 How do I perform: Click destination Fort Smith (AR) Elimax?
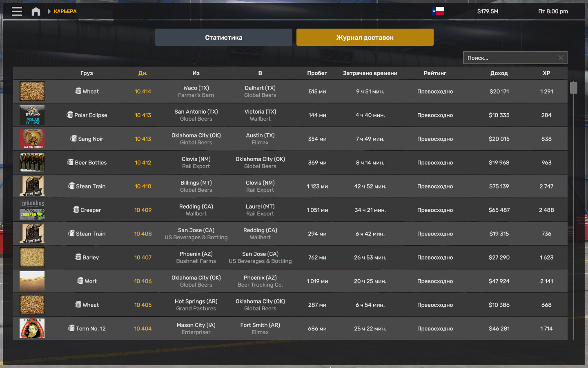point(260,328)
